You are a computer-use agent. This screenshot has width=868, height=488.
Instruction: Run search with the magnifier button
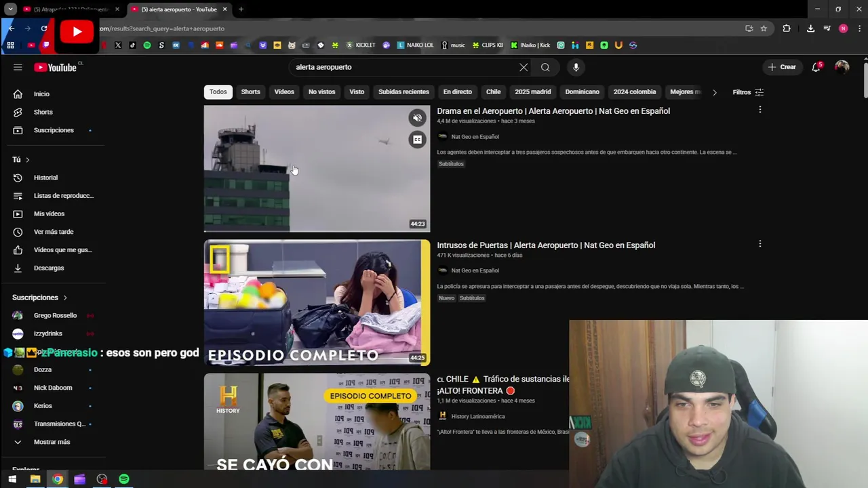pyautogui.click(x=545, y=67)
